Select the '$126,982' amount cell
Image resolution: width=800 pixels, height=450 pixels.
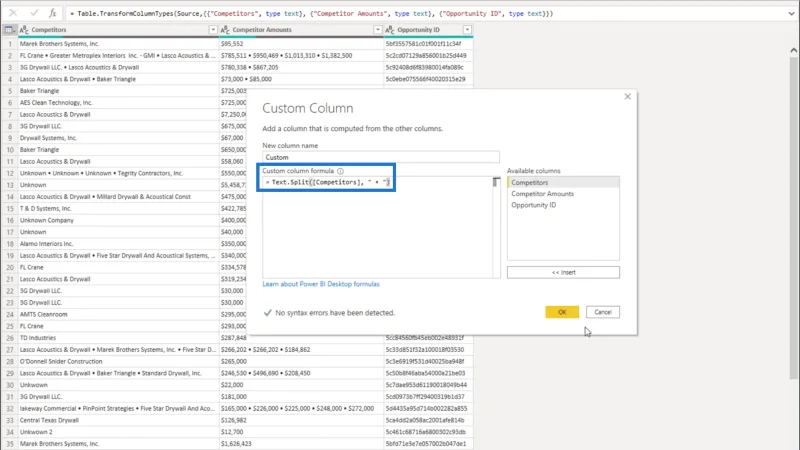tap(301, 420)
